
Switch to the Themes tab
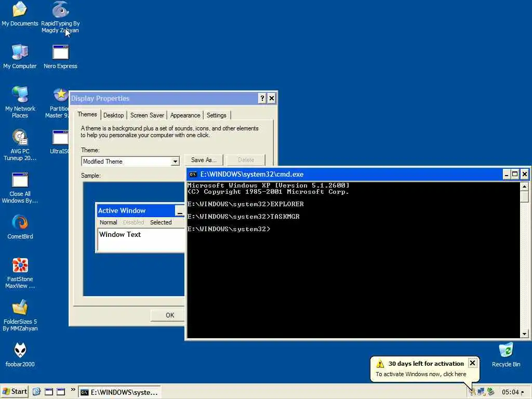click(x=87, y=114)
